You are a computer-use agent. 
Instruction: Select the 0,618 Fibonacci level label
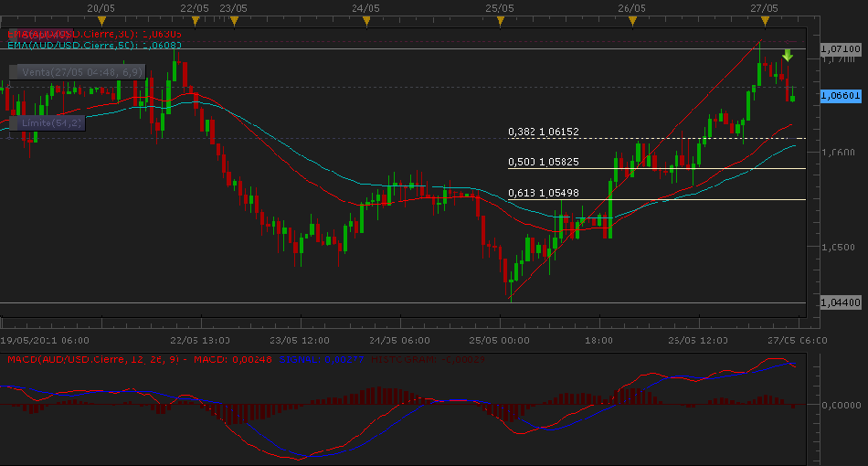(x=544, y=193)
